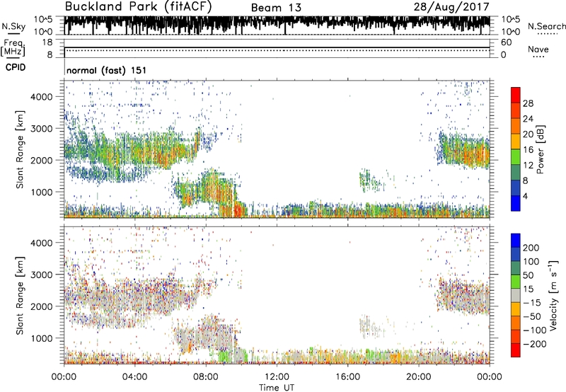Image resolution: width=566 pixels, height=392 pixels.
Task: Click the velocity panel 'Slant Range [km]' label
Action: [20, 295]
